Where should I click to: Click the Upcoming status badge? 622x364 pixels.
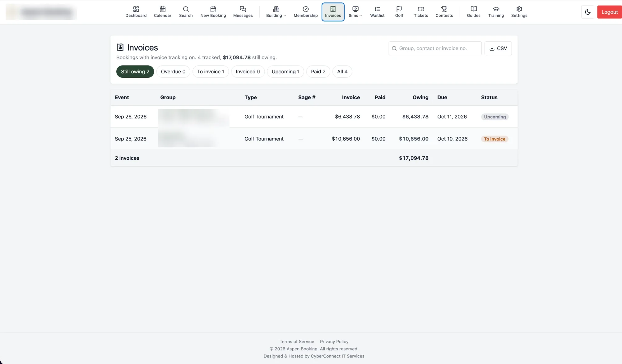coord(494,117)
